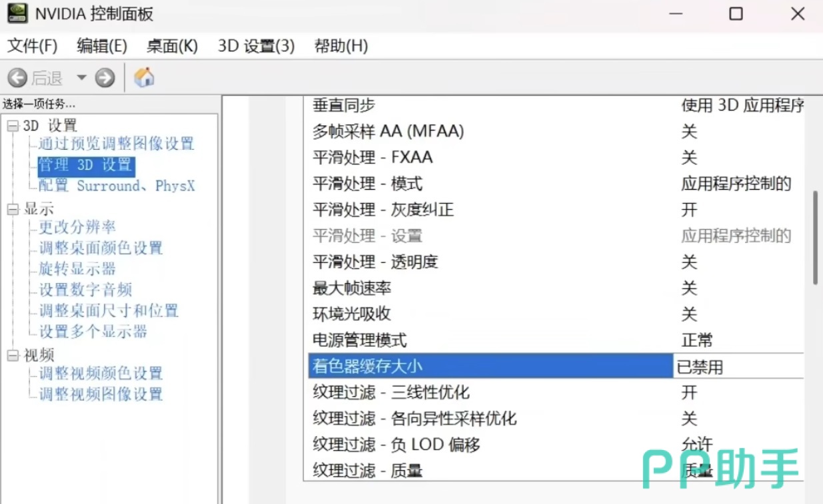Click the settings list vertical scrollbar thumb
Image resolution: width=823 pixels, height=504 pixels.
tap(815, 238)
